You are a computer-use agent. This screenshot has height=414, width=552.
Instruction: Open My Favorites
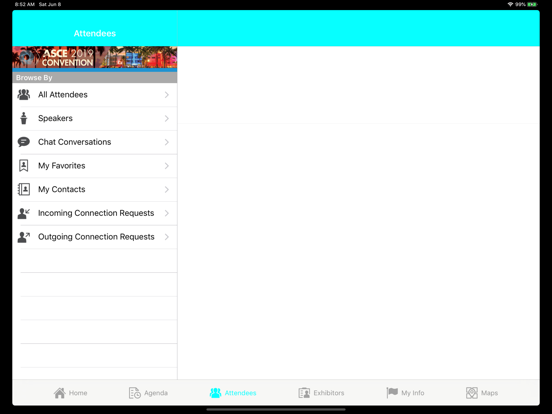(x=95, y=165)
